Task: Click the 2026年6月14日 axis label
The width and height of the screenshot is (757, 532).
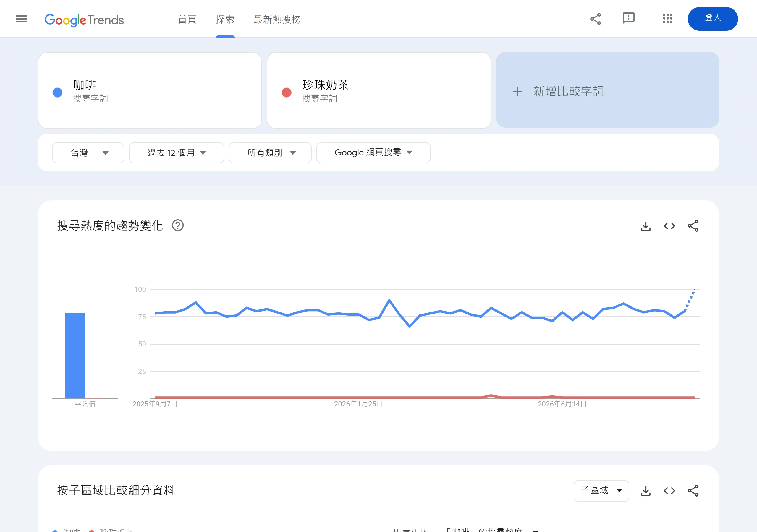Action: pos(562,404)
